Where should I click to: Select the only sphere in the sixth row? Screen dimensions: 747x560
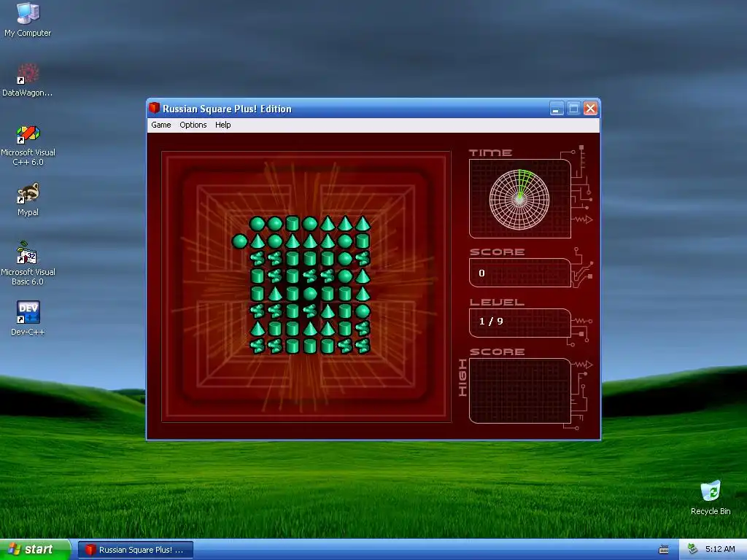click(x=363, y=311)
